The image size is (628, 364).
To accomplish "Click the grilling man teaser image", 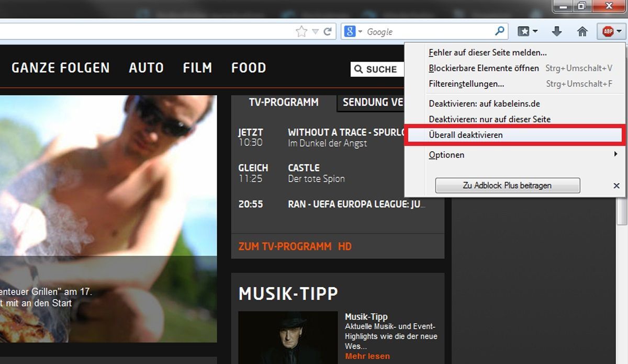I will click(x=108, y=219).
